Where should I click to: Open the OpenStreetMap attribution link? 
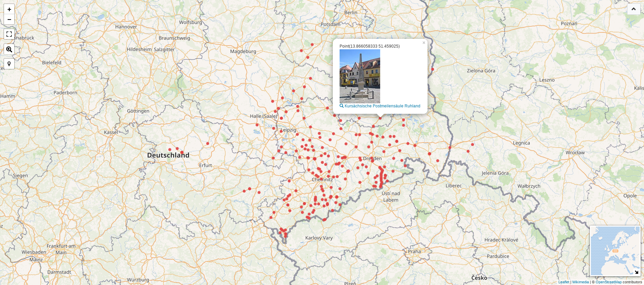(608, 282)
